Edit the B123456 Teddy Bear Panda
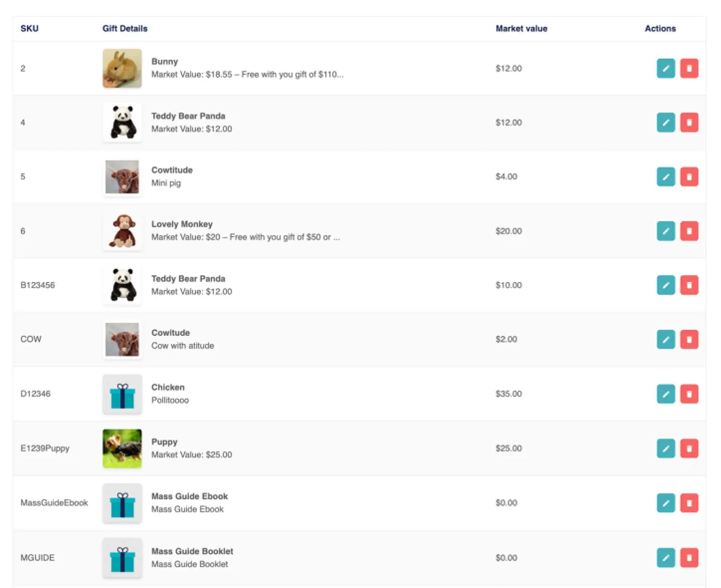 coord(665,285)
